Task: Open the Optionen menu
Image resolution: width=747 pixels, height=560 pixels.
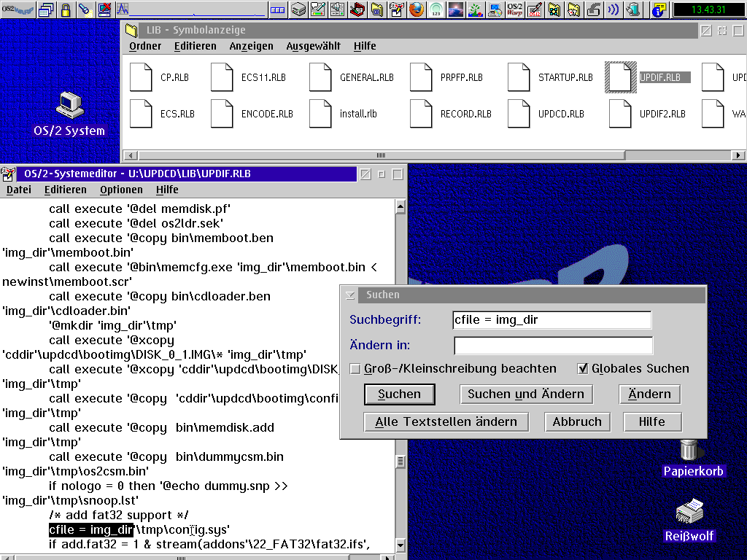Action: pyautogui.click(x=122, y=190)
